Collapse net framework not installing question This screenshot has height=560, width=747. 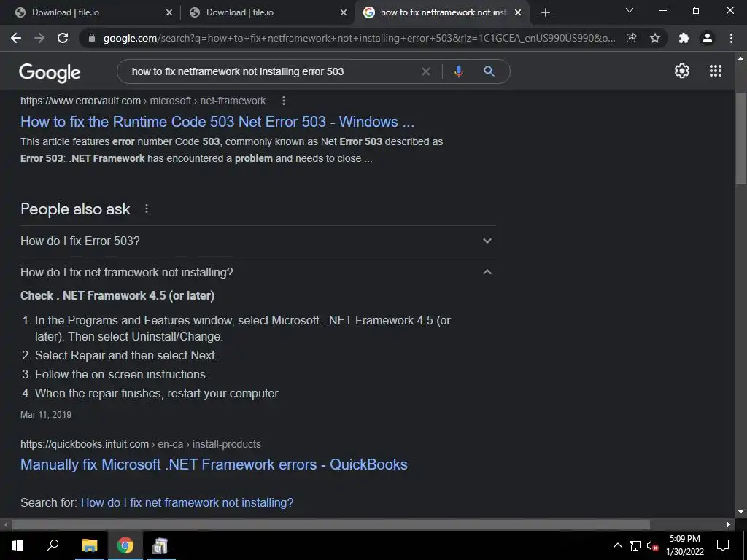click(258, 272)
